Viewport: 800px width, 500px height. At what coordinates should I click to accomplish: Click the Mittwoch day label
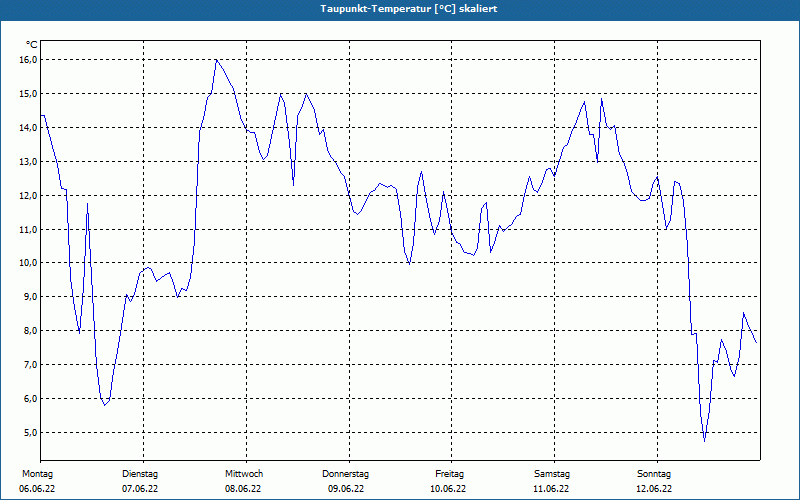pos(244,474)
